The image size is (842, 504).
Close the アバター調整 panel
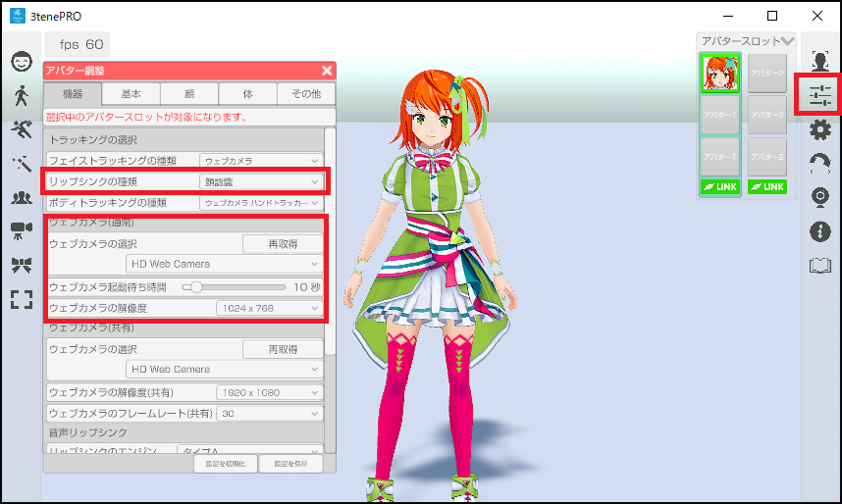coord(327,71)
